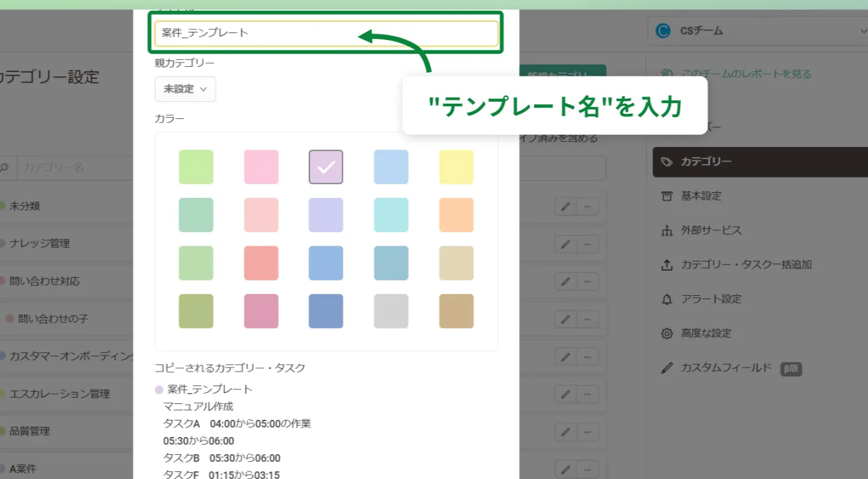Open 高度な設定 gear icon
The width and height of the screenshot is (868, 479).
pyautogui.click(x=667, y=333)
